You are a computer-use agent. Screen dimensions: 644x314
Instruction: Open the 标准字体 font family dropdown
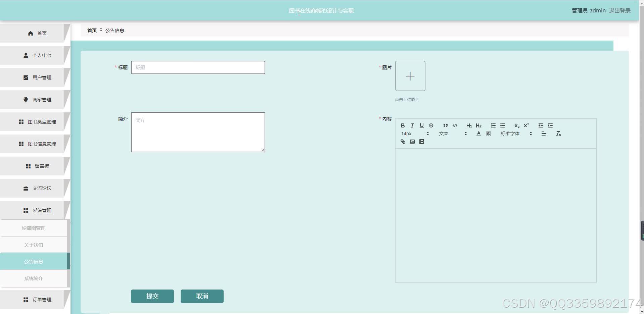(516, 134)
